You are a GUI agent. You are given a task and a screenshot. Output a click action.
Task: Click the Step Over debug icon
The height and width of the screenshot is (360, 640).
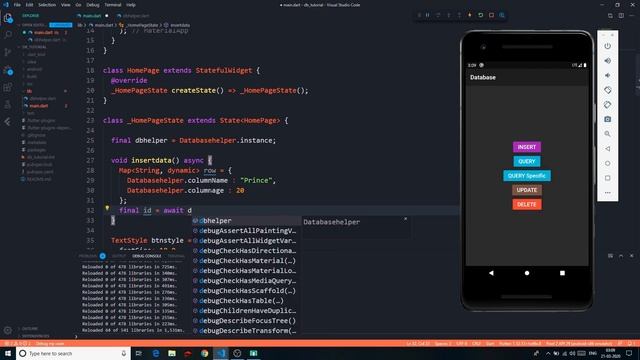(x=438, y=15)
